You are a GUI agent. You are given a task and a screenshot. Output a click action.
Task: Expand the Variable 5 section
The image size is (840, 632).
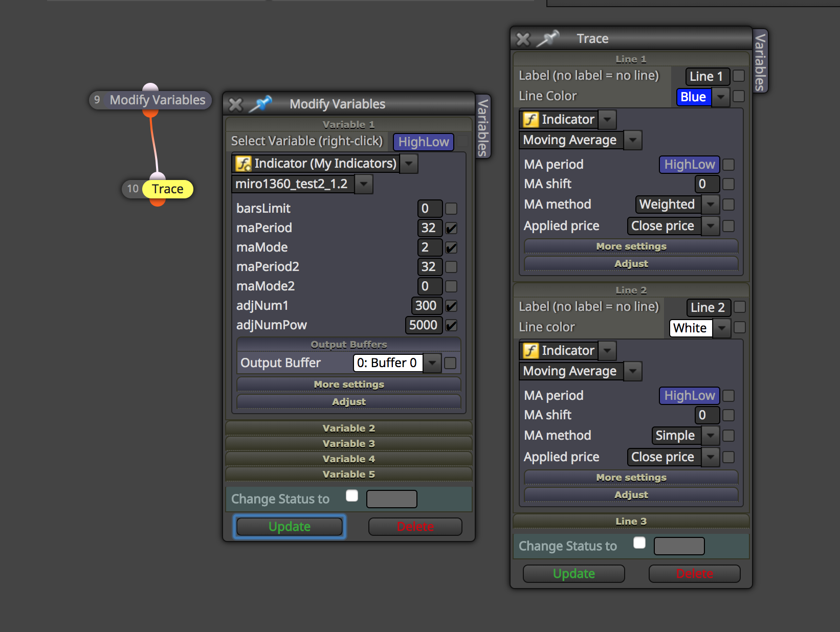[x=349, y=475]
